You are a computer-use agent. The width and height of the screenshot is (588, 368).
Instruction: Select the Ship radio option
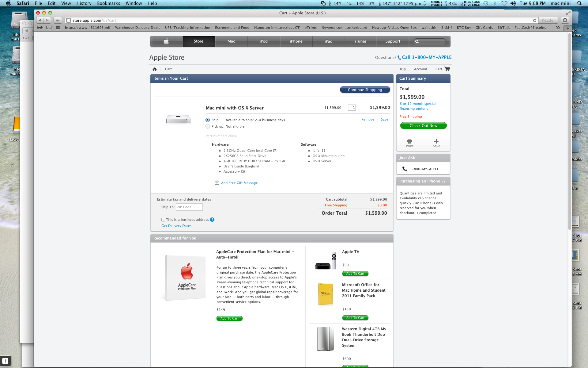(208, 120)
